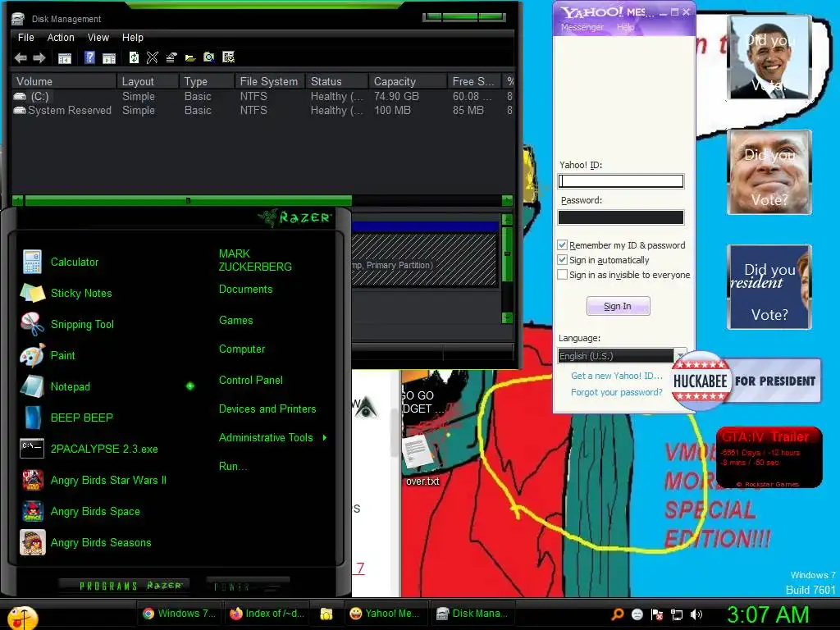
Task: Select the (C:) volume row
Action: [262, 97]
